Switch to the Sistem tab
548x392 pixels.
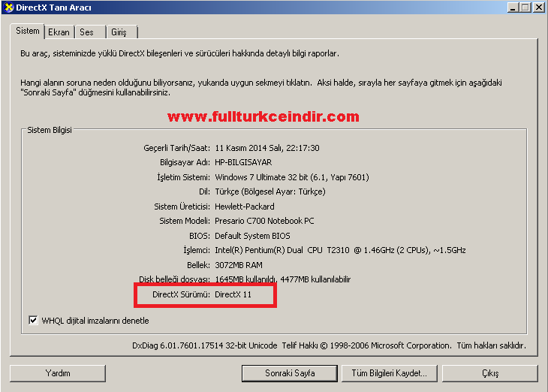pyautogui.click(x=27, y=31)
